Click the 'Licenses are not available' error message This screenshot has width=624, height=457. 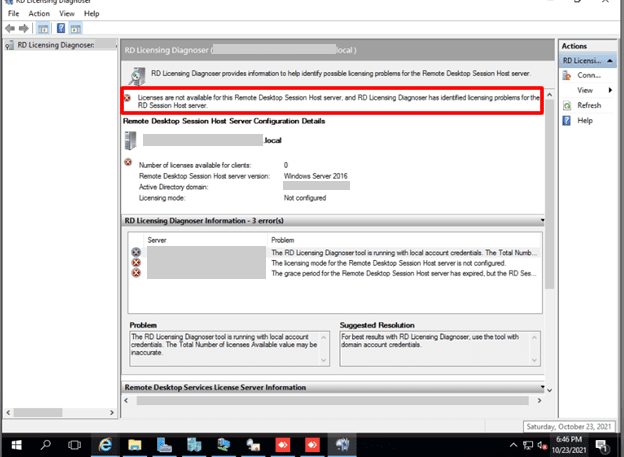click(338, 101)
